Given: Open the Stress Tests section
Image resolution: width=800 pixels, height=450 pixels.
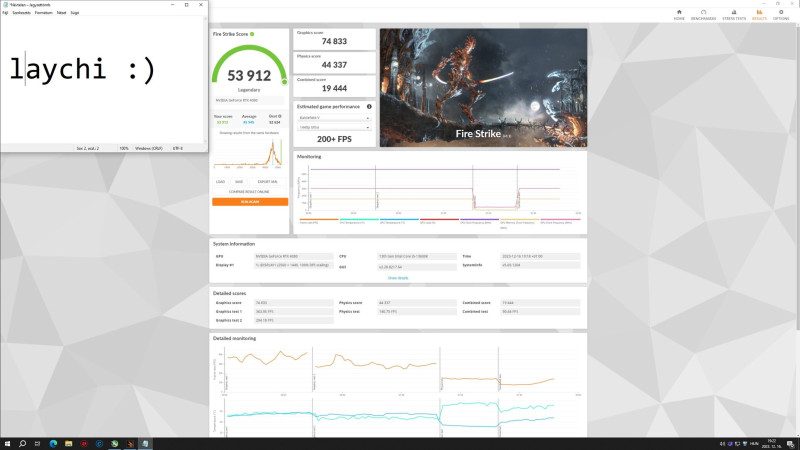Looking at the screenshot, I should coord(734,15).
